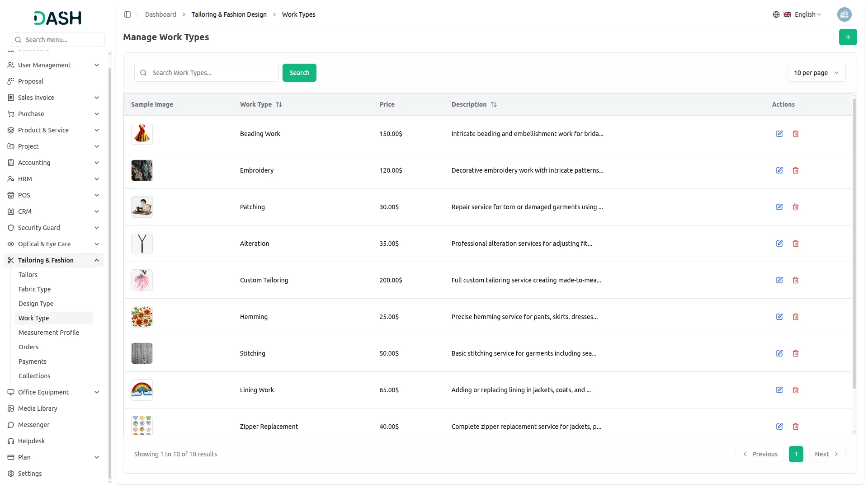Click the user avatar icon

pyautogui.click(x=844, y=14)
